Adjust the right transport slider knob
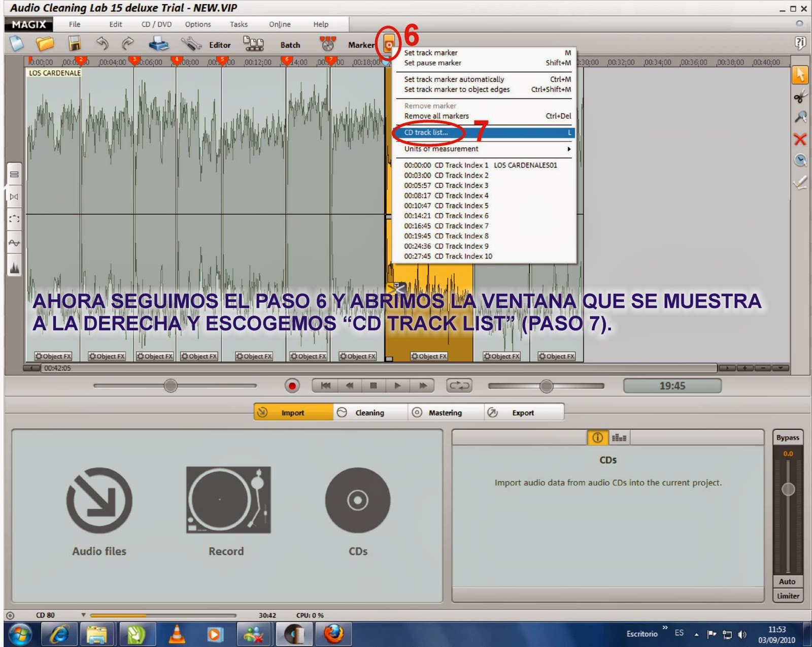Image resolution: width=812 pixels, height=647 pixels. (x=546, y=386)
